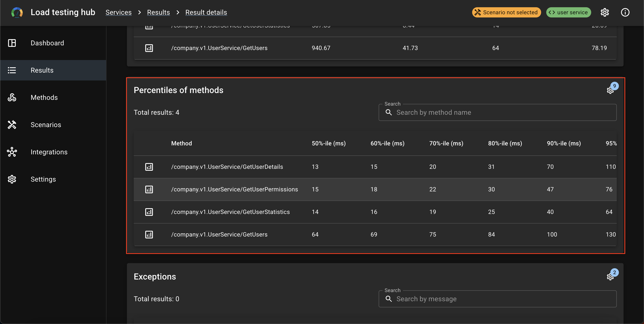
Task: Focus the Search by message field
Action: point(497,299)
